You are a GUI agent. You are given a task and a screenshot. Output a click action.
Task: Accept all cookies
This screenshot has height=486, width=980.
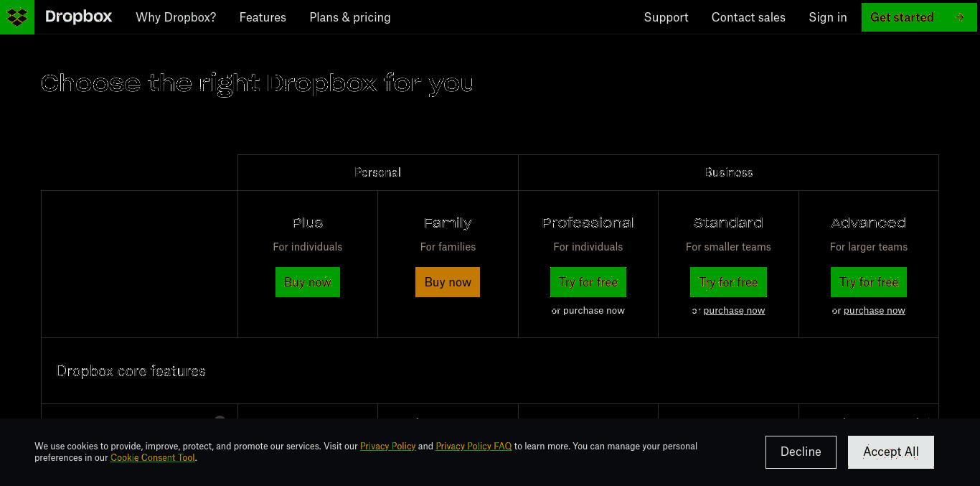[x=891, y=452]
